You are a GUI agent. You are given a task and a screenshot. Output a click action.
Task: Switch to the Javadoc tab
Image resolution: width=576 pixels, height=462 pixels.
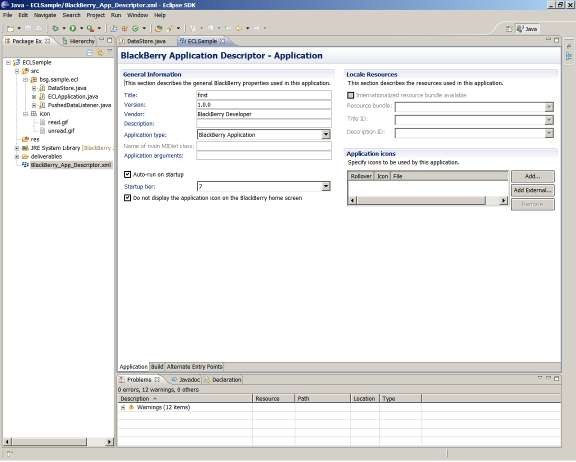coord(186,380)
